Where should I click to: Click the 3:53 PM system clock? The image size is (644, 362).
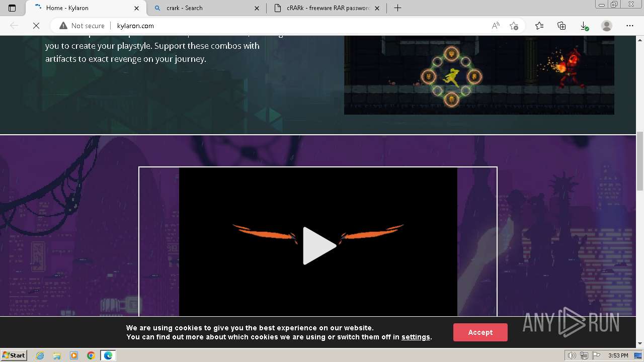[618, 355]
